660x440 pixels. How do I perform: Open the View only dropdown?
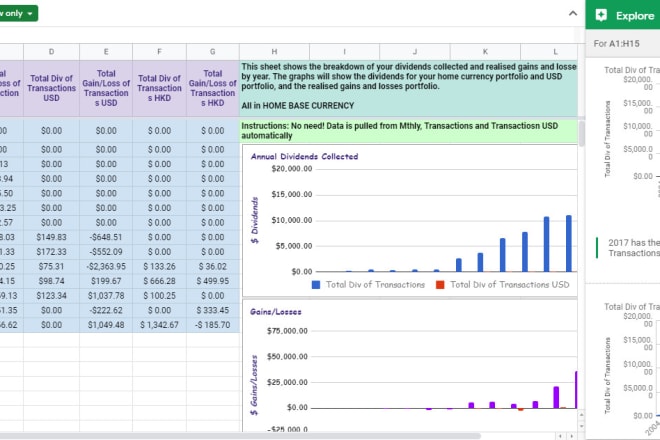[17, 13]
